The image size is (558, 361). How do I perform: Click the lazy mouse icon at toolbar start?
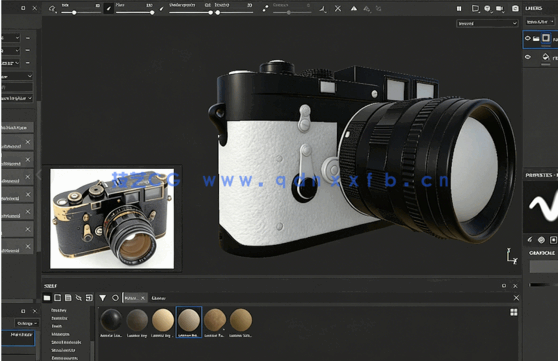(x=52, y=9)
